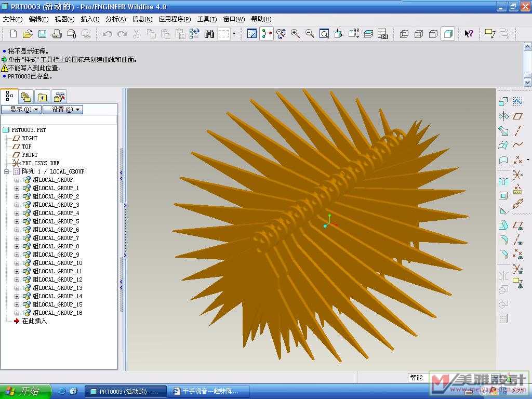Select the coordinate system tool icon
Viewport: 532px width, 399px height.
point(518,175)
